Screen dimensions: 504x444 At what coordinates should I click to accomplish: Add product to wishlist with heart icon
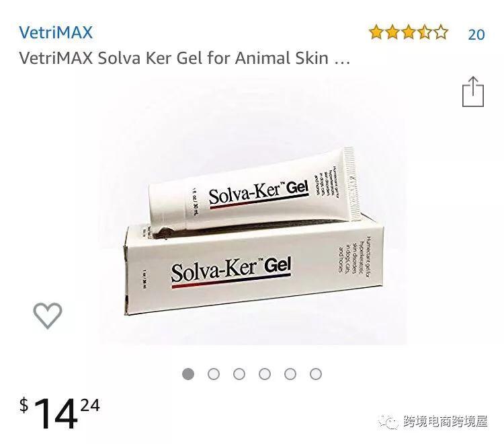pos(48,316)
